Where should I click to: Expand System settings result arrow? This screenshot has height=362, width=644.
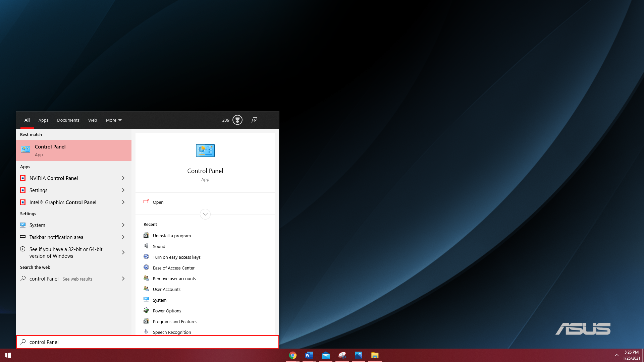(x=123, y=225)
